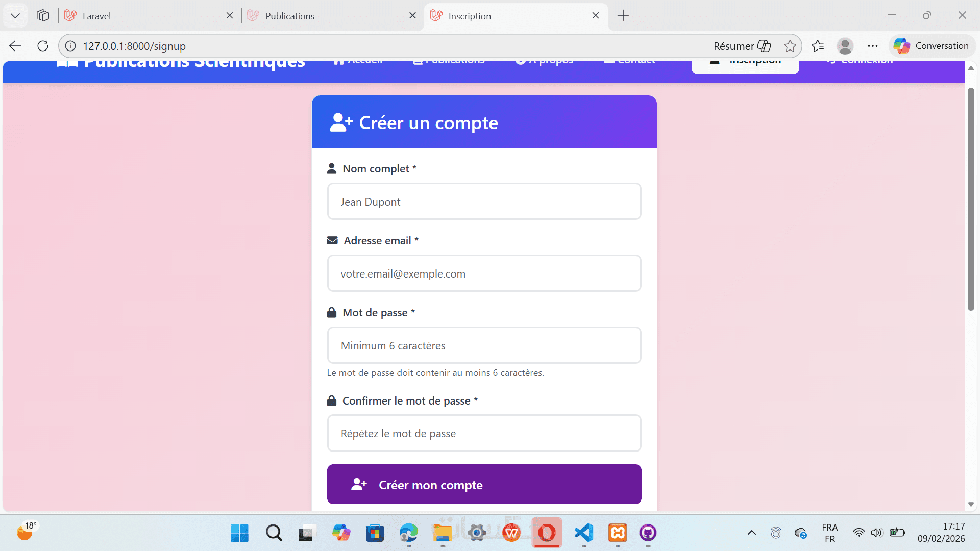
Task: Focus the Adresse email field
Action: coord(484,273)
